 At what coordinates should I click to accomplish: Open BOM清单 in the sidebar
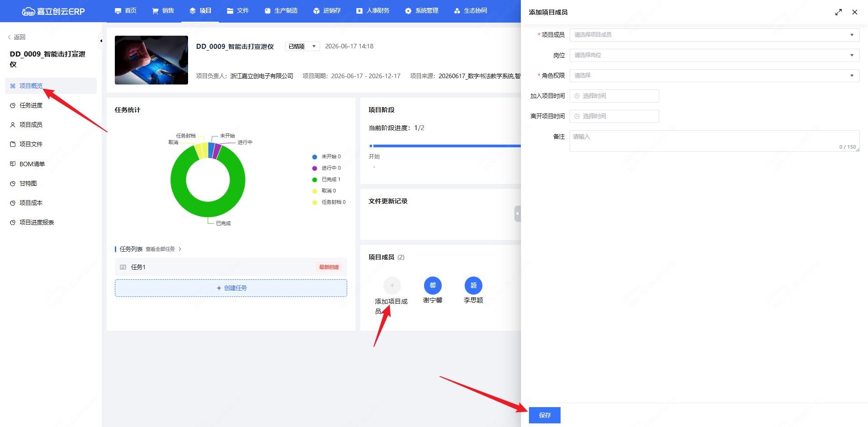coord(51,164)
